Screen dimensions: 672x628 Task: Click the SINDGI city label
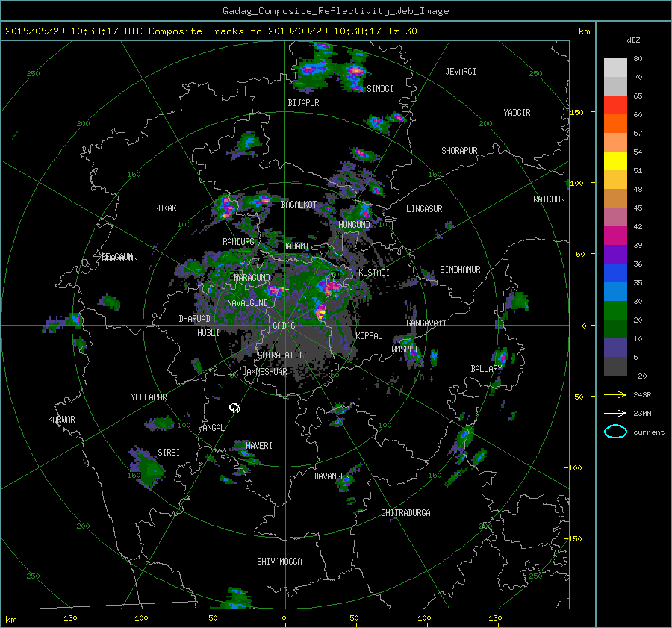(x=380, y=89)
